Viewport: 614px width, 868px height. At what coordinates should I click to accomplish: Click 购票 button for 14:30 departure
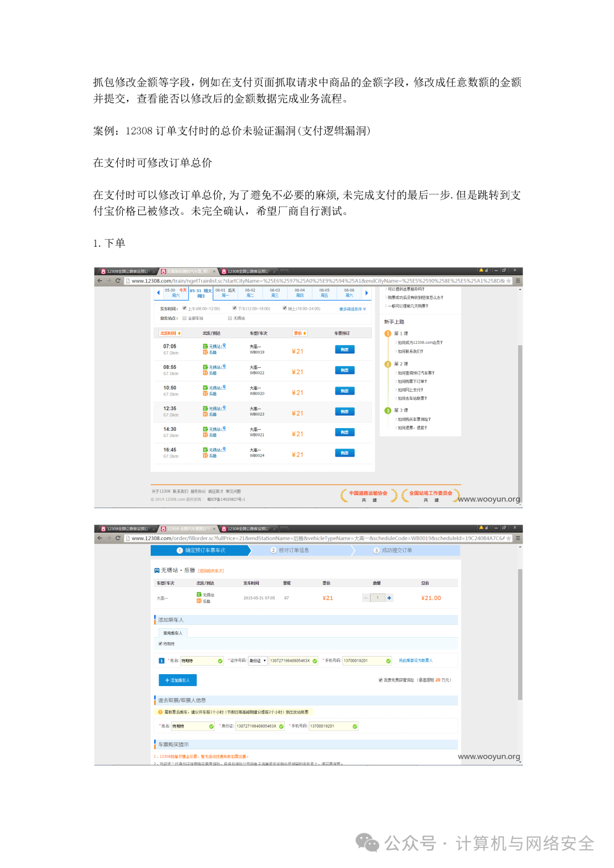[x=345, y=432]
